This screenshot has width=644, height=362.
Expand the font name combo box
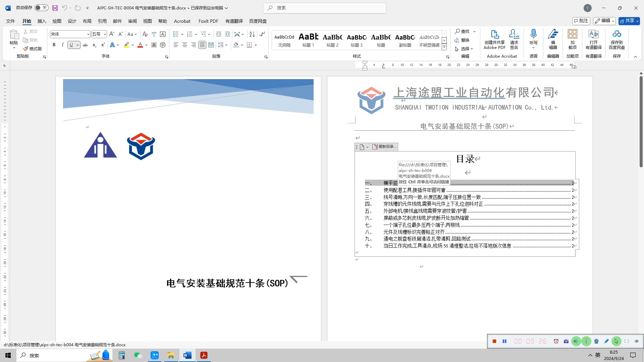[88, 34]
